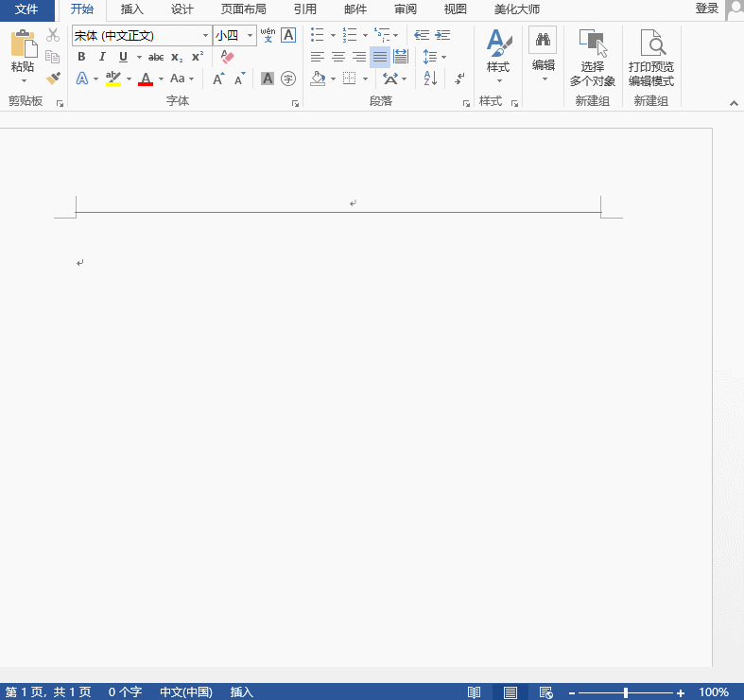Image resolution: width=744 pixels, height=700 pixels.
Task: Click the 中文(中国) language indicator
Action: [x=186, y=692]
